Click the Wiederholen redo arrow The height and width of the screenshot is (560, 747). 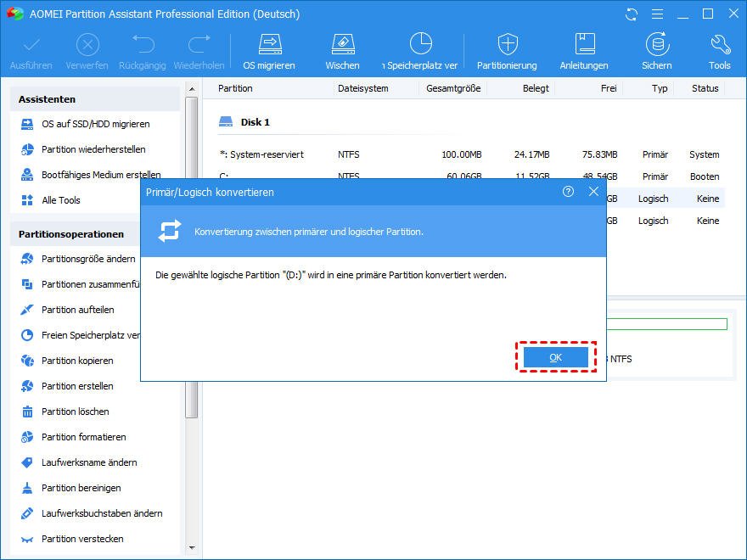(199, 44)
